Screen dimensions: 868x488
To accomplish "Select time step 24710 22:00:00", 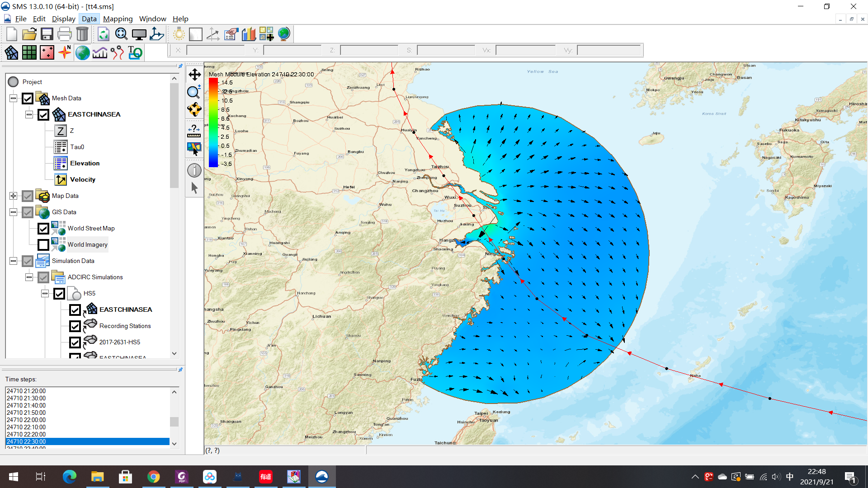I will point(26,420).
